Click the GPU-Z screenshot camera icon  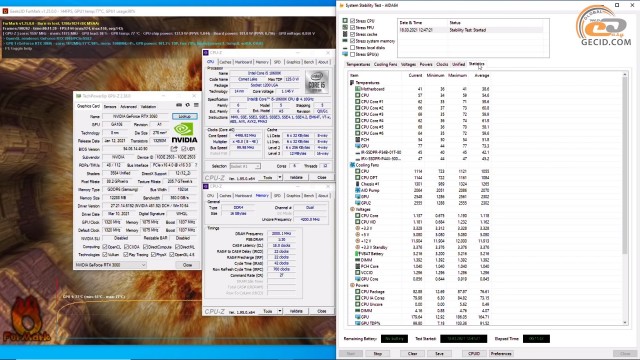[179, 105]
